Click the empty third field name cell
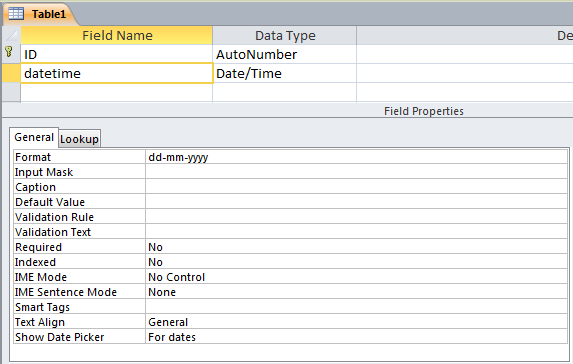This screenshot has width=573, height=364. pyautogui.click(x=117, y=92)
